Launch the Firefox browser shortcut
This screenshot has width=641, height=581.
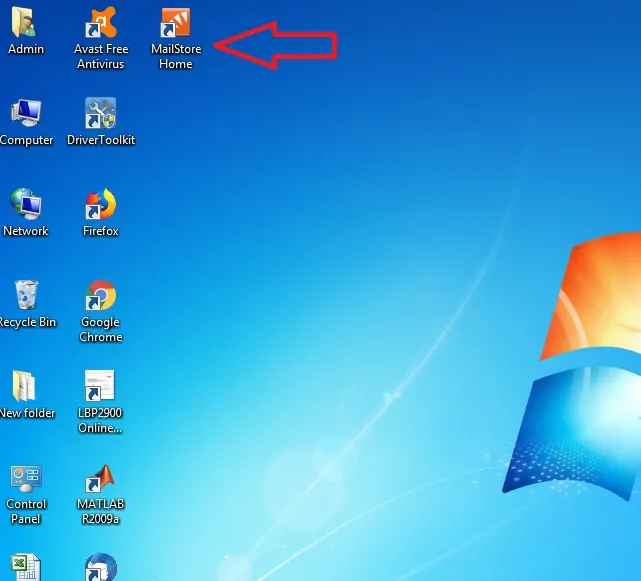pyautogui.click(x=101, y=204)
